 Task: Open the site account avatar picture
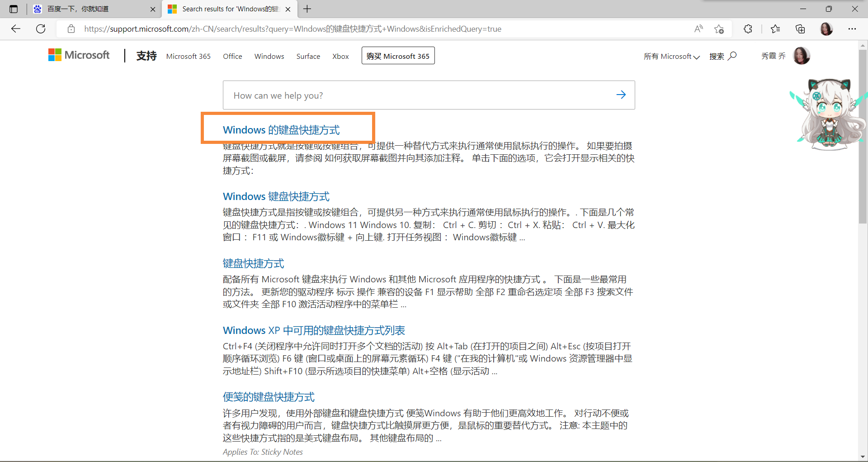coord(802,56)
